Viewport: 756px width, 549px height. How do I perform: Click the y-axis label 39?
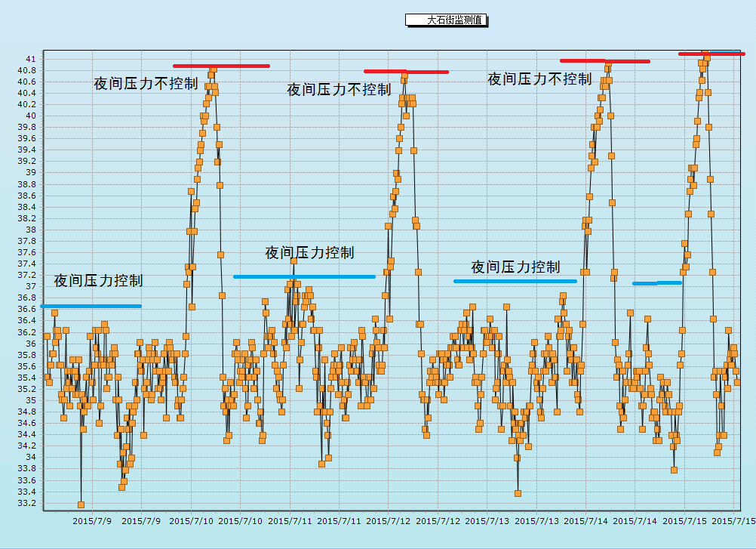[31, 172]
